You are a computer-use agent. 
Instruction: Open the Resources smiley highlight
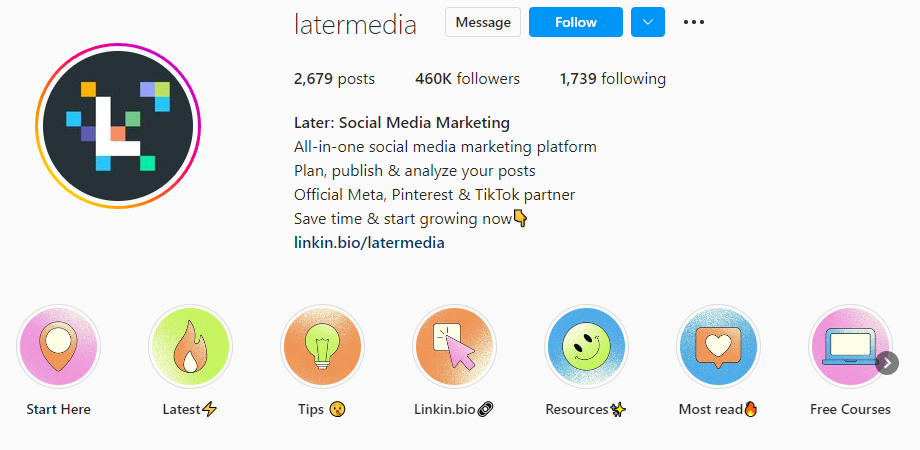tap(586, 346)
